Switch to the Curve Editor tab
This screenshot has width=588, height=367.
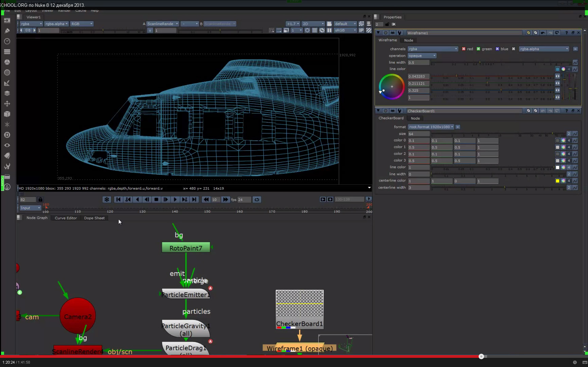66,218
